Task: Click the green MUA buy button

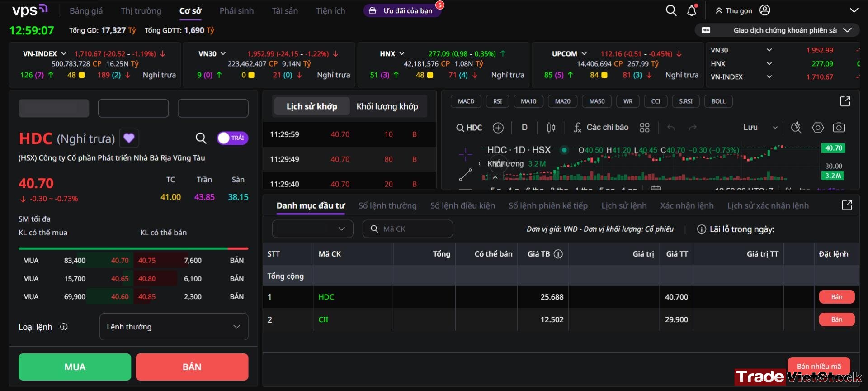Action: tap(75, 367)
